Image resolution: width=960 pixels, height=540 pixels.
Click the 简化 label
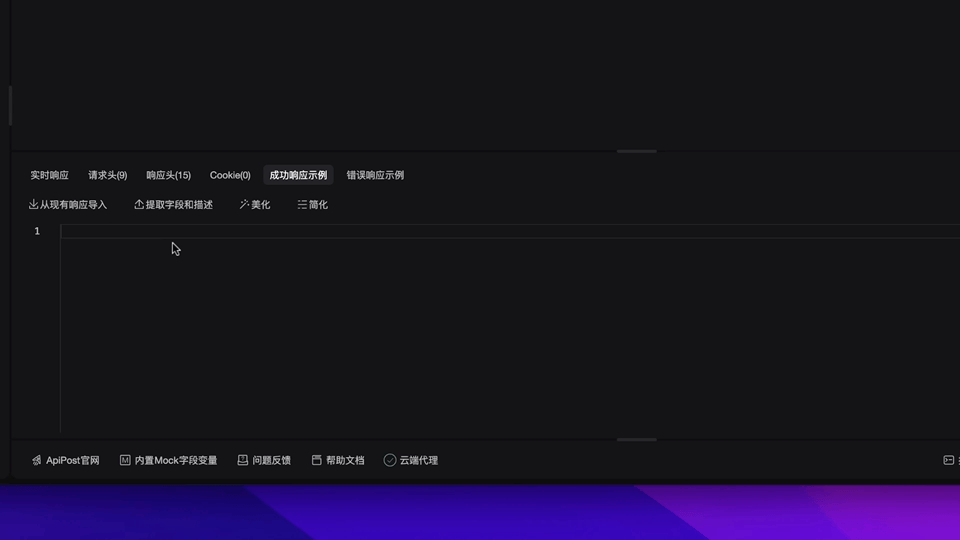(x=318, y=204)
